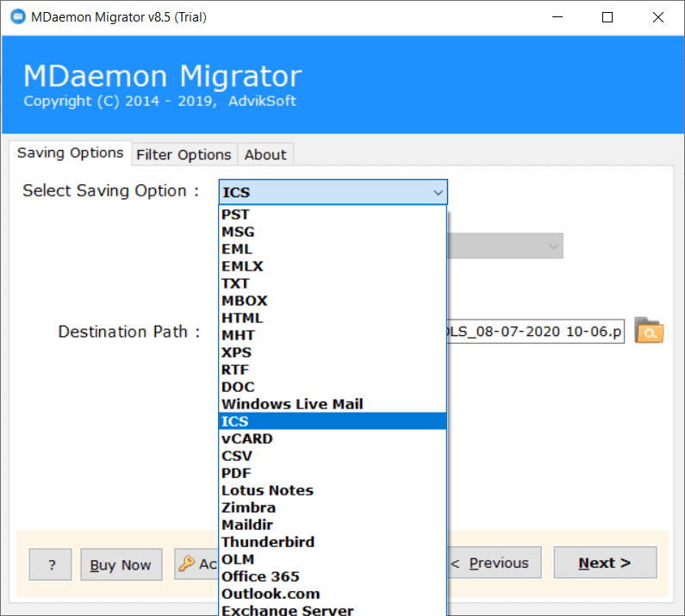Choose OLM from the dropdown list

pos(333,559)
